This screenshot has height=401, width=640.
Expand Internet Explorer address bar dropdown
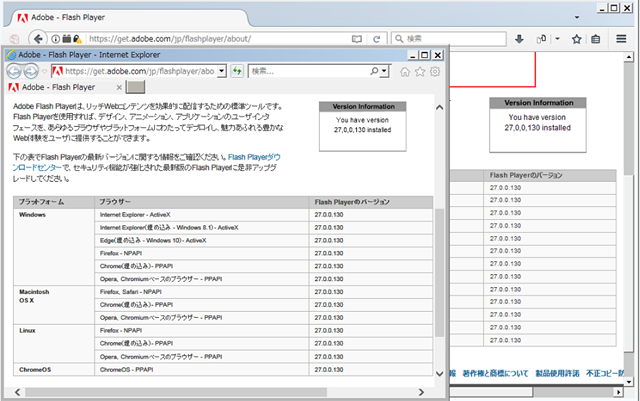point(222,71)
